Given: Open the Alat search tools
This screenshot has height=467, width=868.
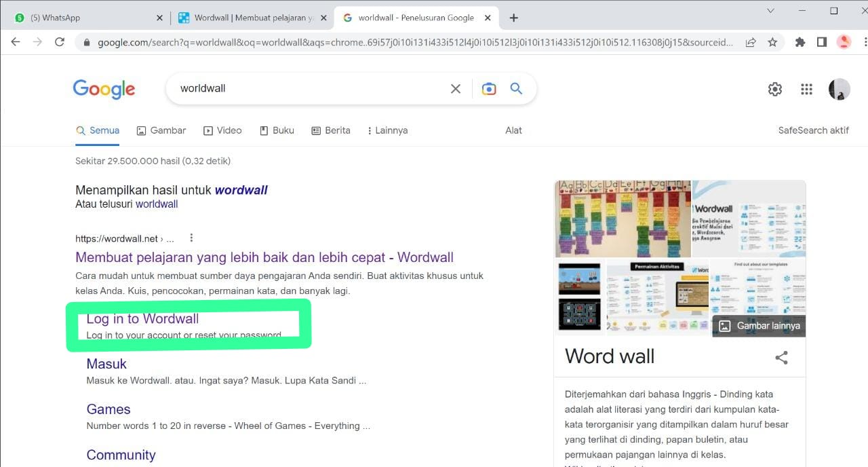Looking at the screenshot, I should tap(513, 130).
